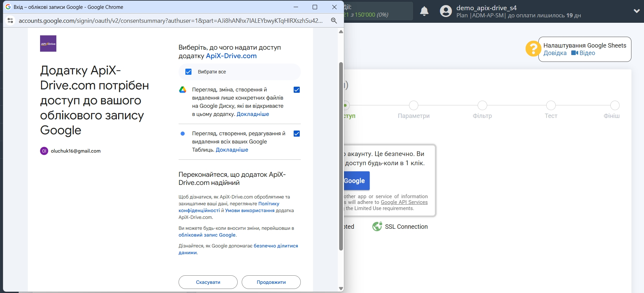This screenshot has width=644, height=293.
Task: Open 'Умови використання' link
Action: (x=250, y=210)
